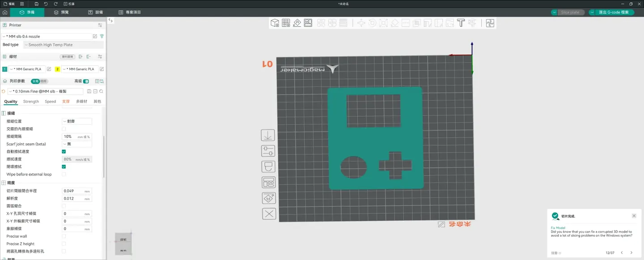Switch to the 設備 device tab

tap(95, 13)
